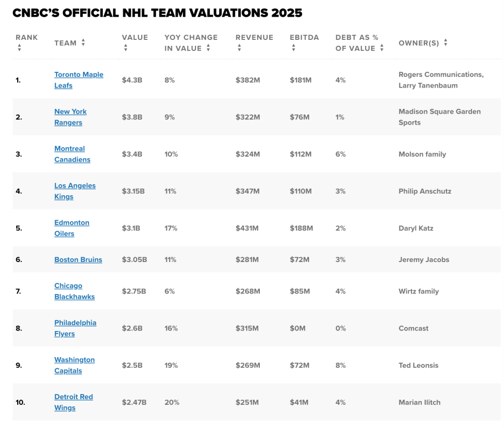Image resolution: width=504 pixels, height=428 pixels.
Task: Visit Washington Capitals team link
Action: 75,365
